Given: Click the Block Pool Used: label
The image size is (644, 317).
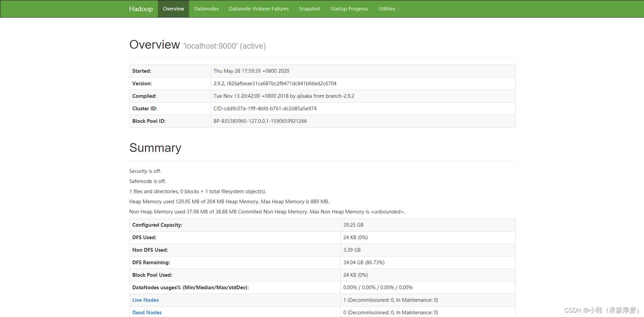Looking at the screenshot, I should click(152, 275).
